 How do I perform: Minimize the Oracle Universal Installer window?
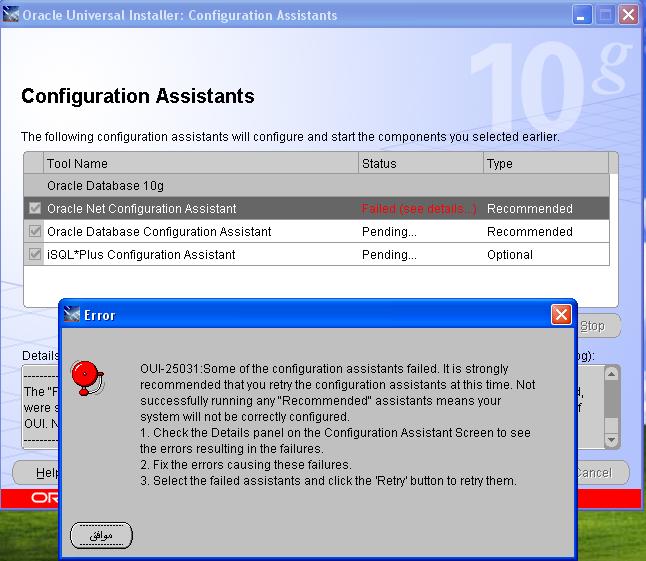click(x=582, y=15)
